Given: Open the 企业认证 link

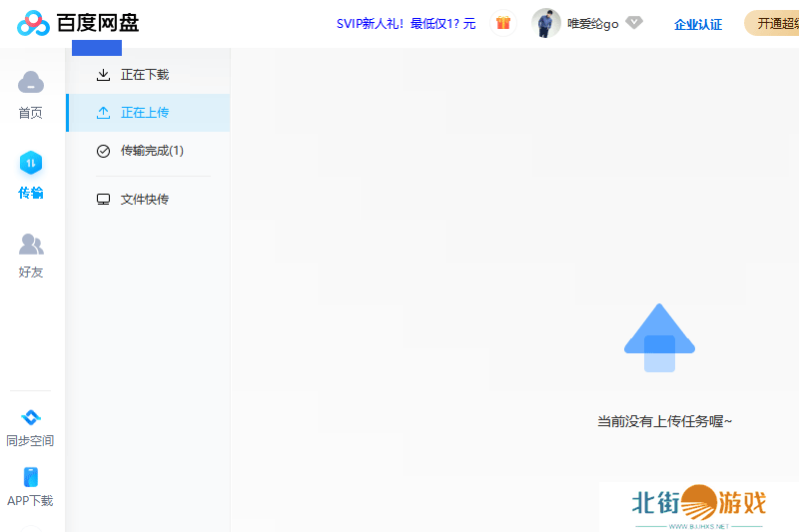Looking at the screenshot, I should click(698, 24).
